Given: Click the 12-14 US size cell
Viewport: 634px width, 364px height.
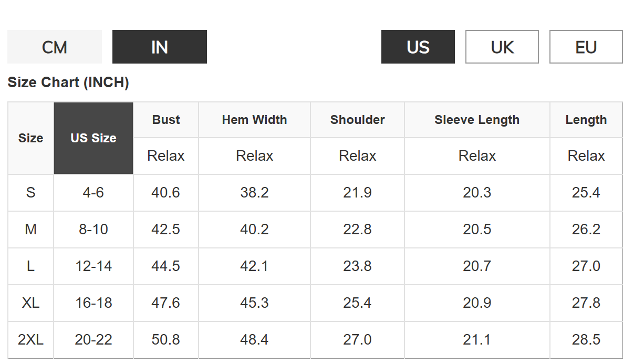Looking at the screenshot, I should (93, 266).
